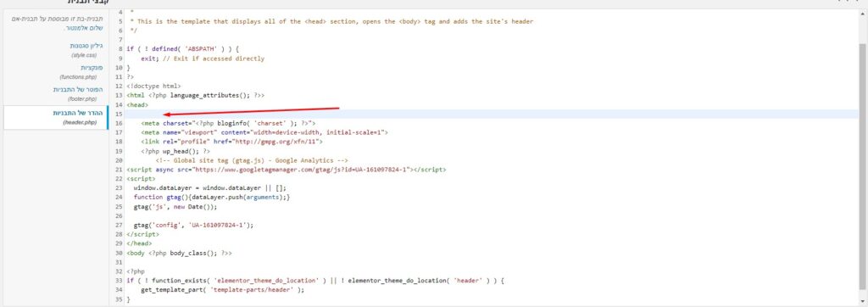The height and width of the screenshot is (307, 868).
Task: Open the style.css stylesheet file
Action: coord(87,46)
